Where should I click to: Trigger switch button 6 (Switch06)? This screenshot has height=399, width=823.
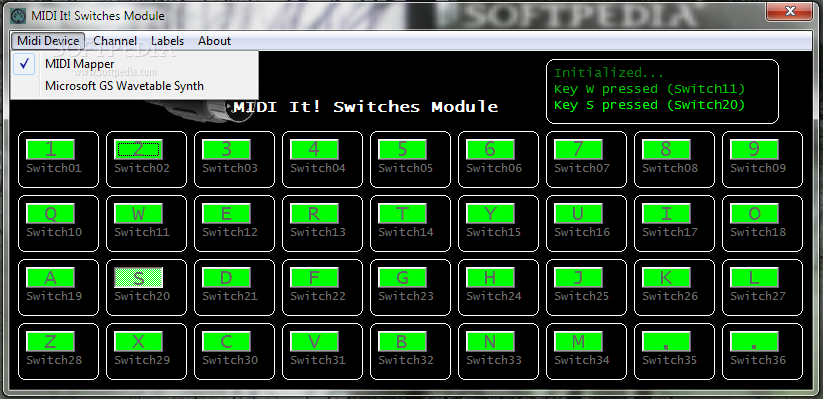(x=490, y=150)
